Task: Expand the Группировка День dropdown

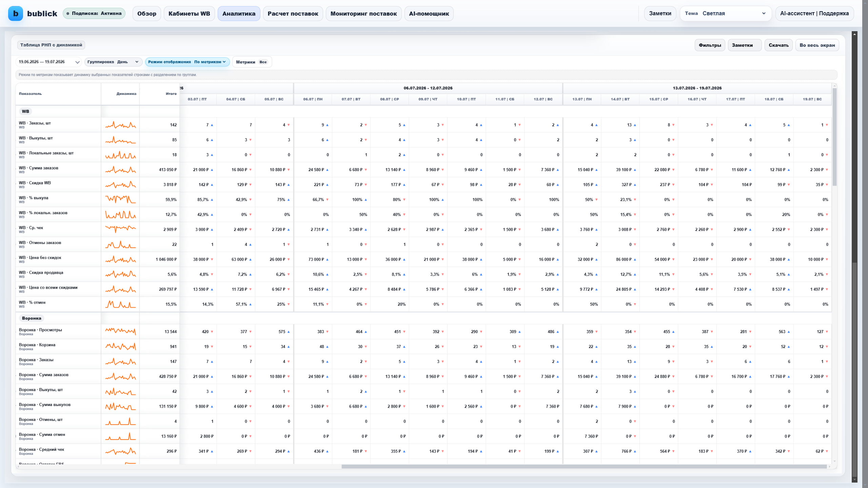Action: [113, 62]
